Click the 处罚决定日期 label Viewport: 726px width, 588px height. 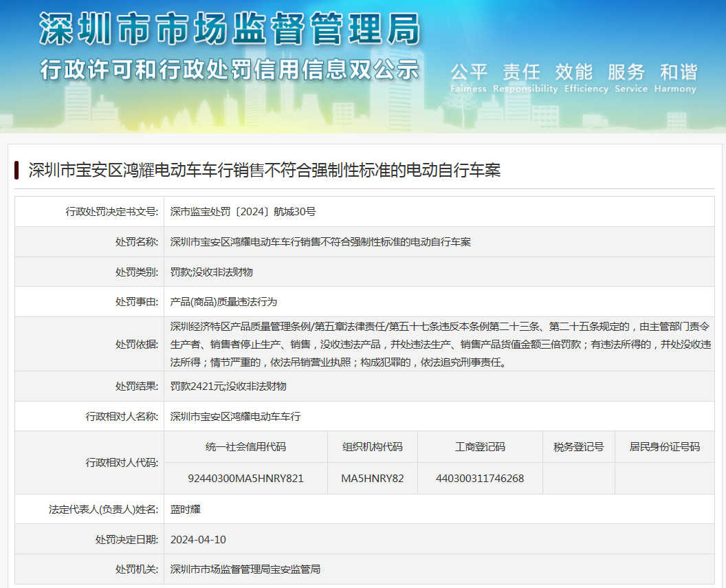pos(127,539)
